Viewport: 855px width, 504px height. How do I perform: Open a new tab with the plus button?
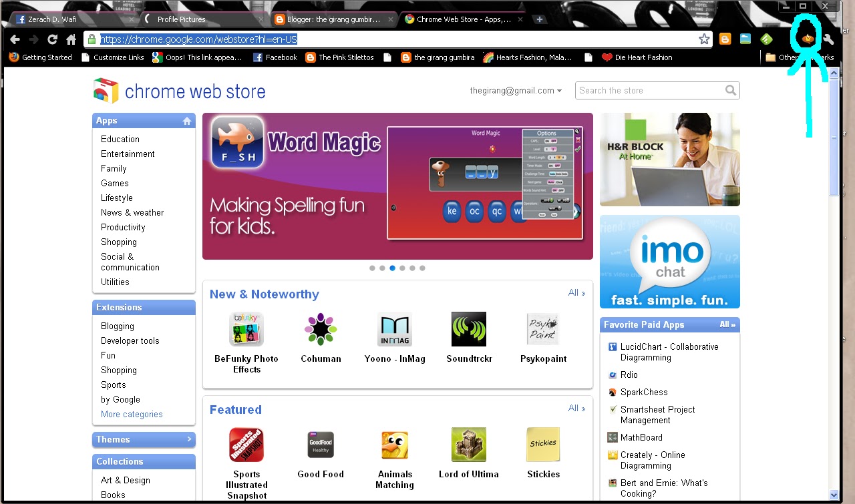click(540, 19)
